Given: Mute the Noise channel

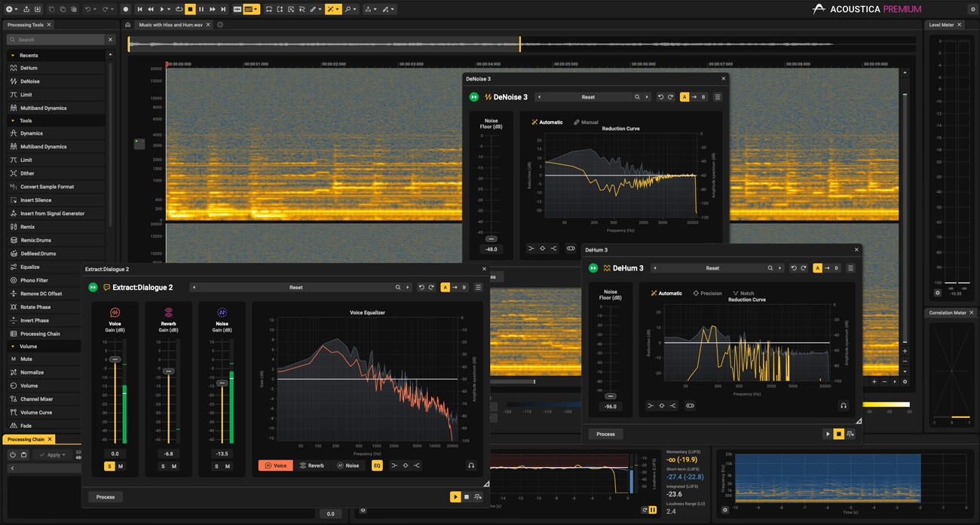Looking at the screenshot, I should pyautogui.click(x=228, y=466).
